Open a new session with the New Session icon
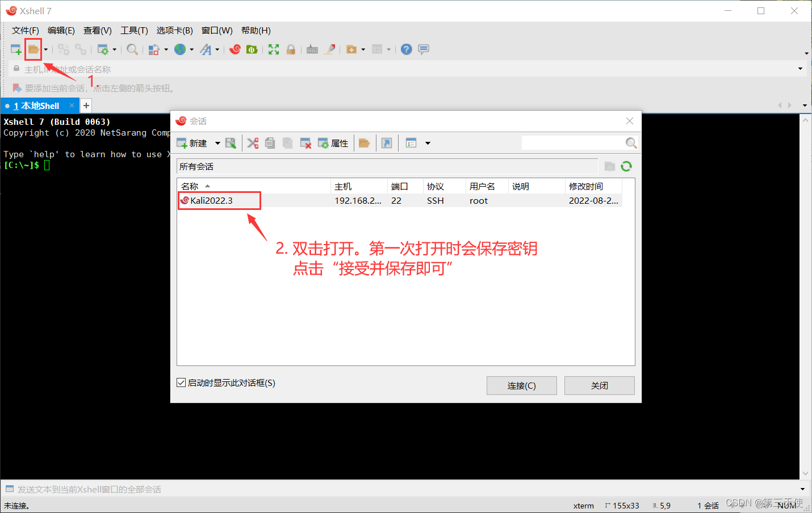The width and height of the screenshot is (812, 513). (15, 49)
